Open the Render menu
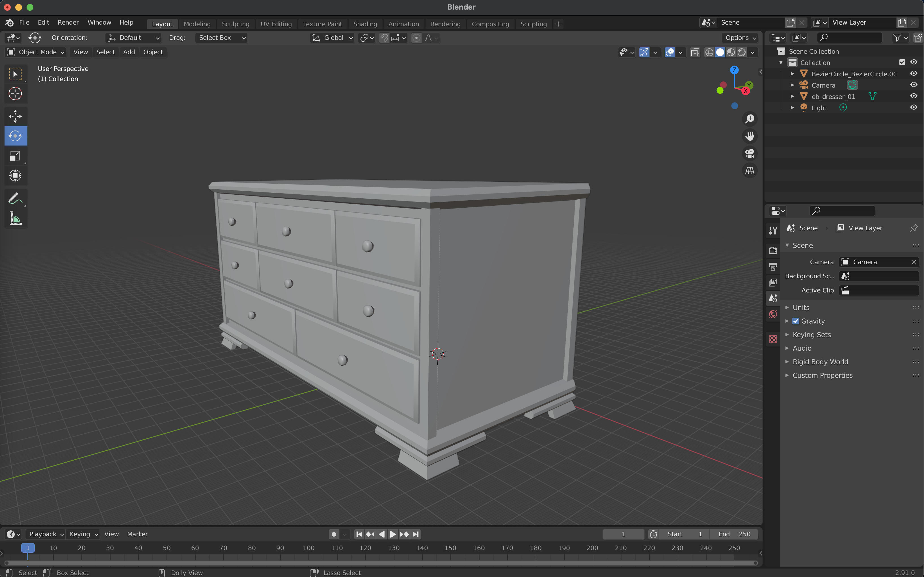Image resolution: width=924 pixels, height=577 pixels. tap(68, 23)
